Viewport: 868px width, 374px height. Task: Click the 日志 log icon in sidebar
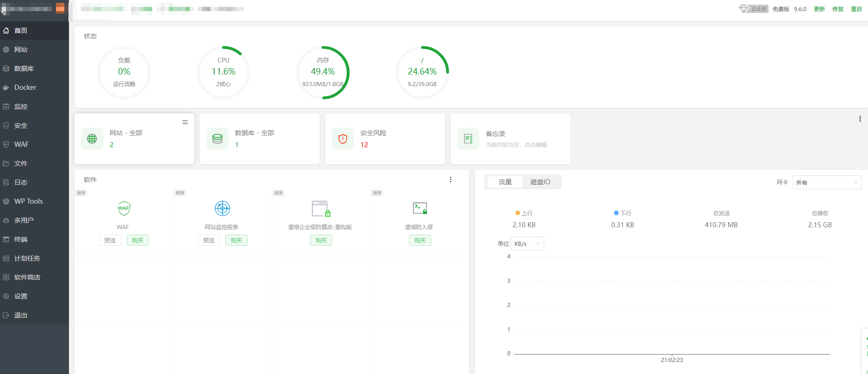click(x=6, y=182)
